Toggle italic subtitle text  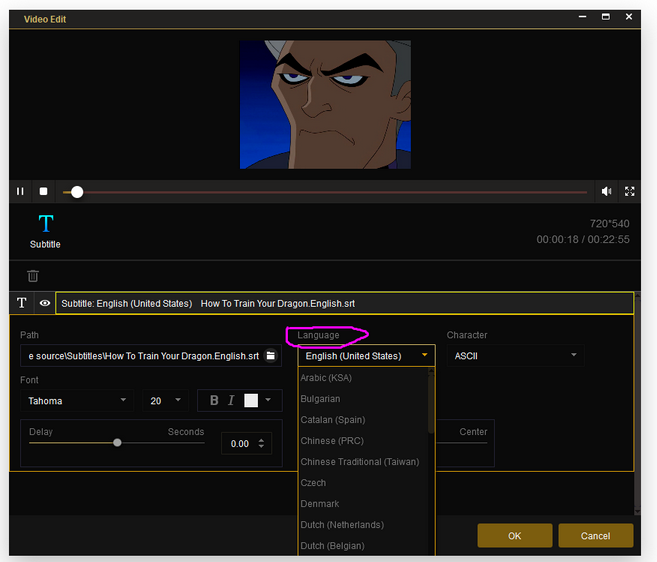231,400
